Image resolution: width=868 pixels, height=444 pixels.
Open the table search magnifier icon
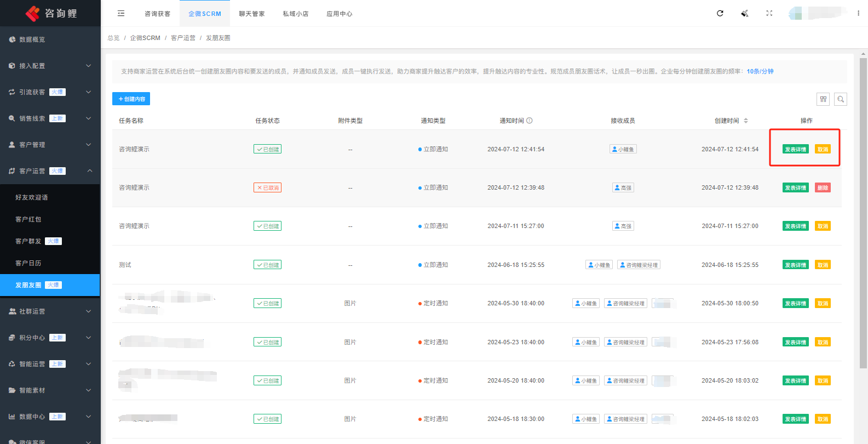pyautogui.click(x=841, y=99)
